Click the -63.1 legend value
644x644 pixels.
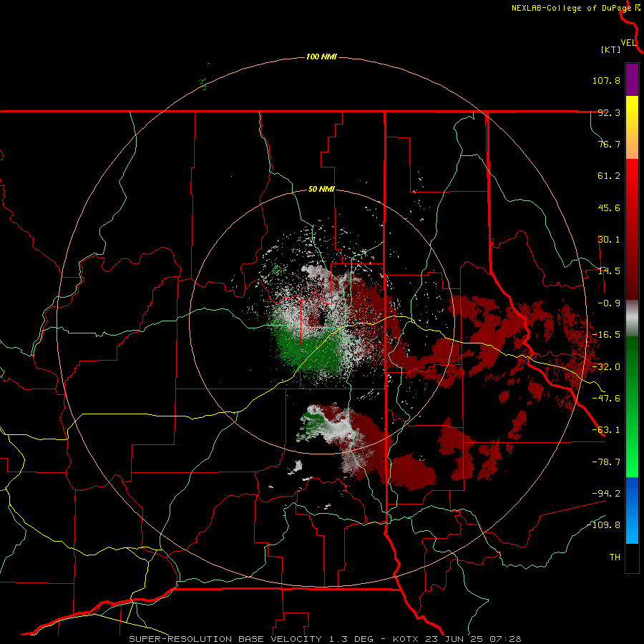[x=606, y=430]
